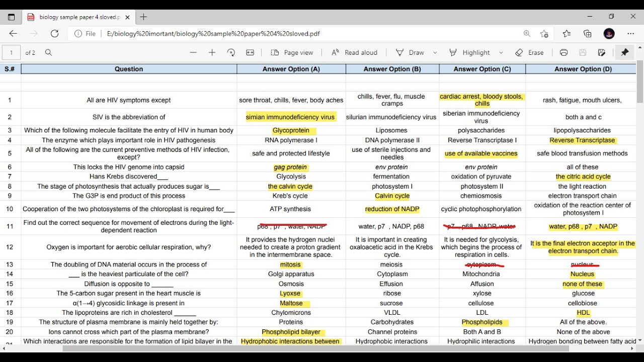This screenshot has width=644, height=362.
Task: Click the zoom magnifier in address bar
Action: 527,34
